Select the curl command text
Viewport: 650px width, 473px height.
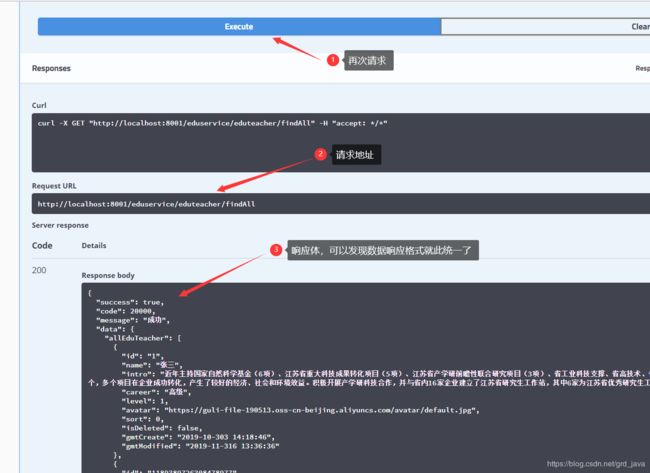[212, 123]
